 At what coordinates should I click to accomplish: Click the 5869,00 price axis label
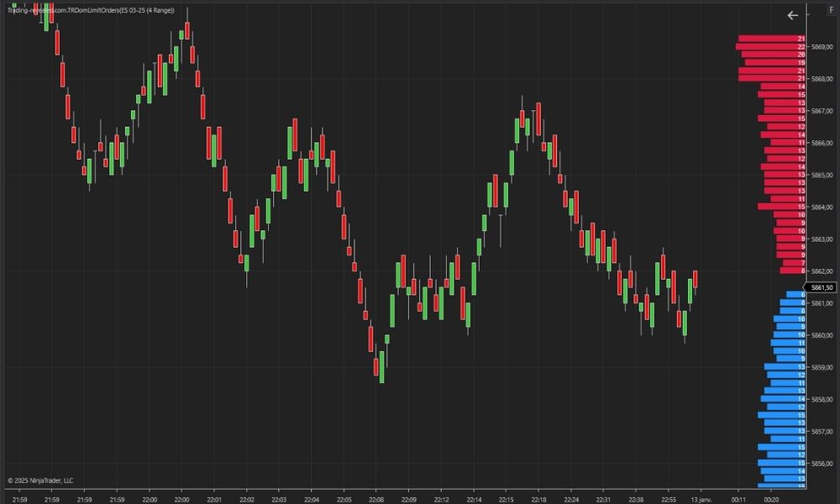(x=822, y=48)
